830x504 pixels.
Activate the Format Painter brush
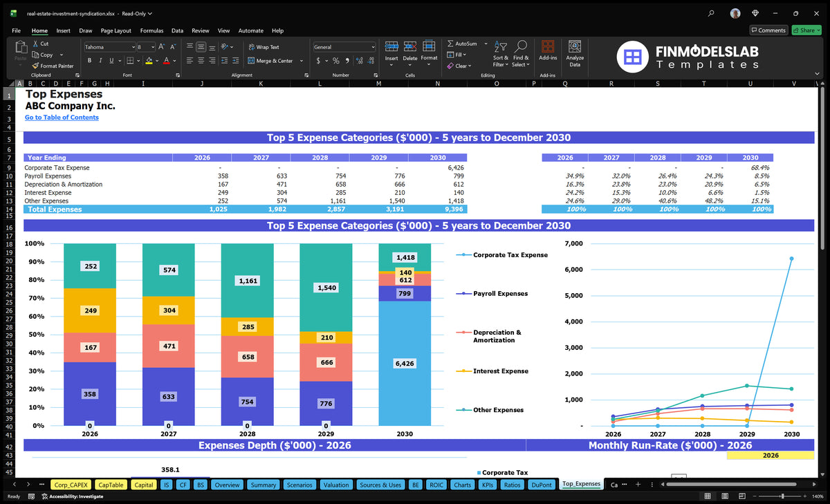[35, 66]
